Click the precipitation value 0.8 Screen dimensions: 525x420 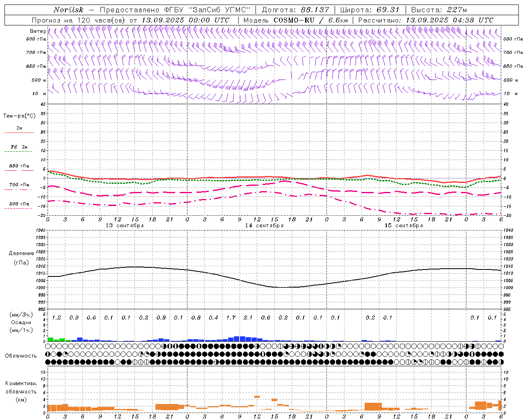(196, 318)
